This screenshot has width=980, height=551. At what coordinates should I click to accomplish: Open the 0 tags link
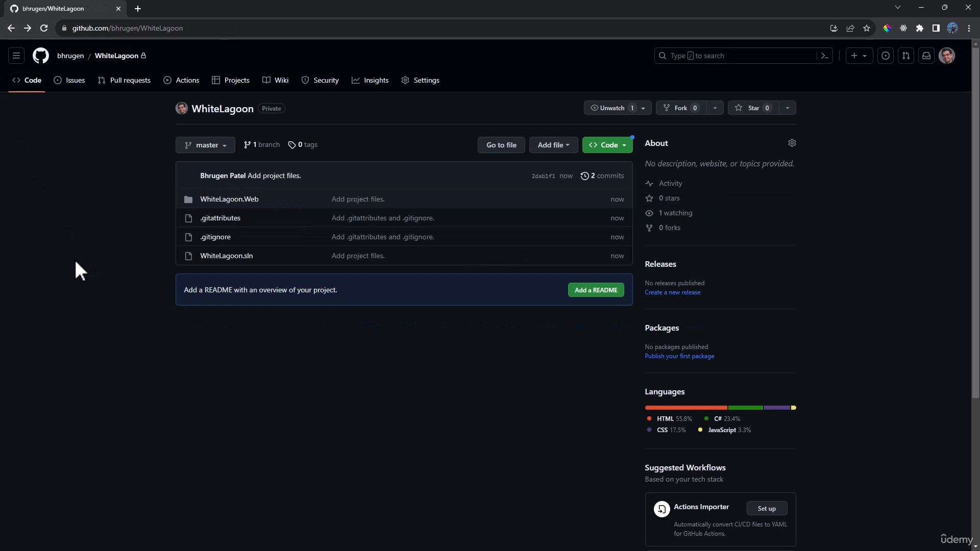tap(303, 145)
